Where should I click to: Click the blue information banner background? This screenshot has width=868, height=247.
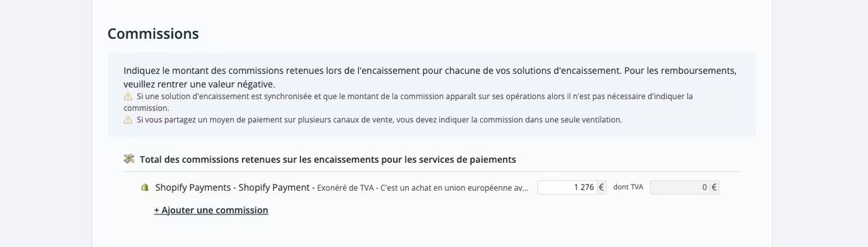[x=431, y=94]
